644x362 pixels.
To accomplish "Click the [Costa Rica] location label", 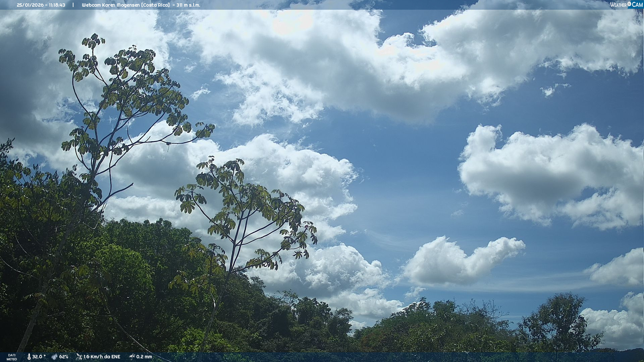I will pos(155,5).
